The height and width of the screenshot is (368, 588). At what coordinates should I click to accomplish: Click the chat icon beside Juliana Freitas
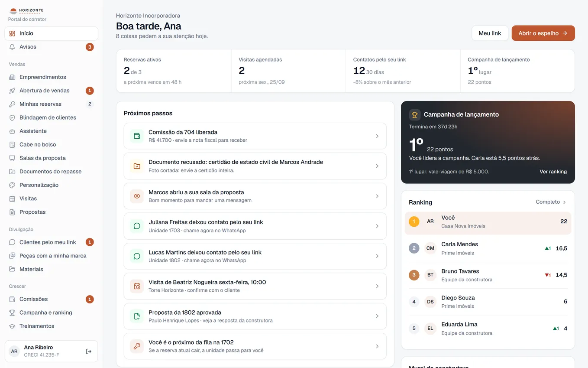tap(137, 226)
